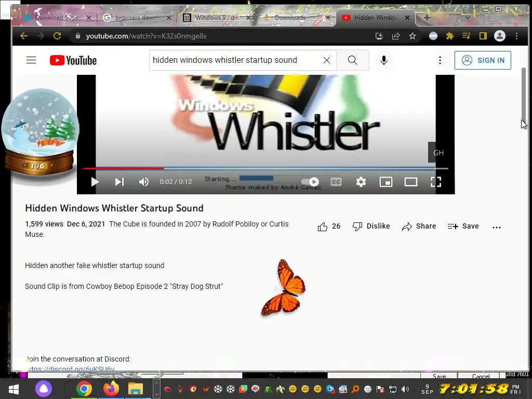Start voice search with the microphone icon
Viewport: 532px width, 399px height.
click(384, 60)
